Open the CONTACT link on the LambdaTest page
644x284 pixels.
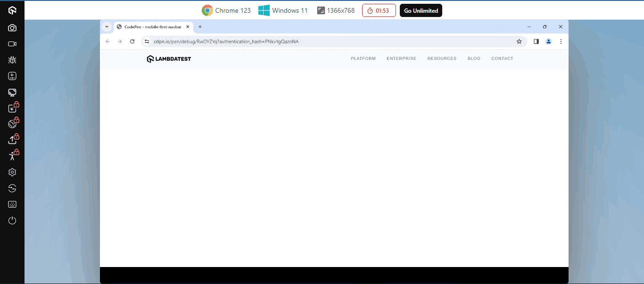(x=502, y=58)
